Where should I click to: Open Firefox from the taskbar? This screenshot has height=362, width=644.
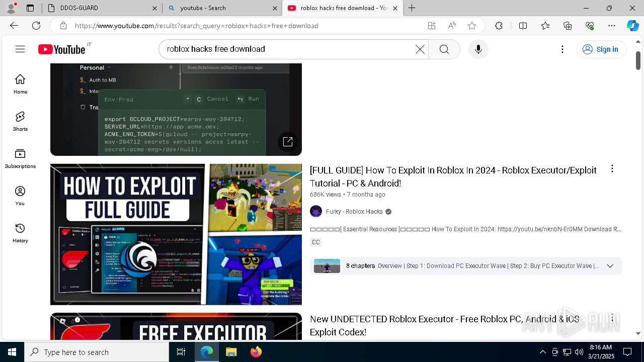[256, 352]
